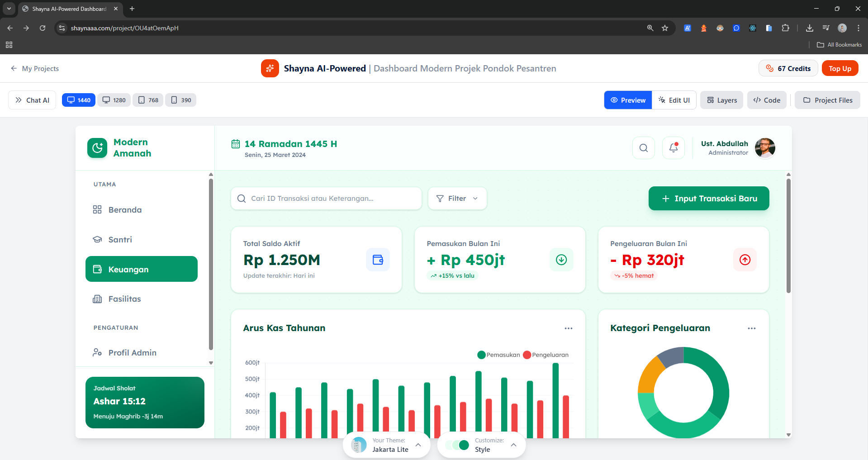Screen dimensions: 868x460
Task: Click the wallet icon on Total Saldo card
Action: [378, 260]
